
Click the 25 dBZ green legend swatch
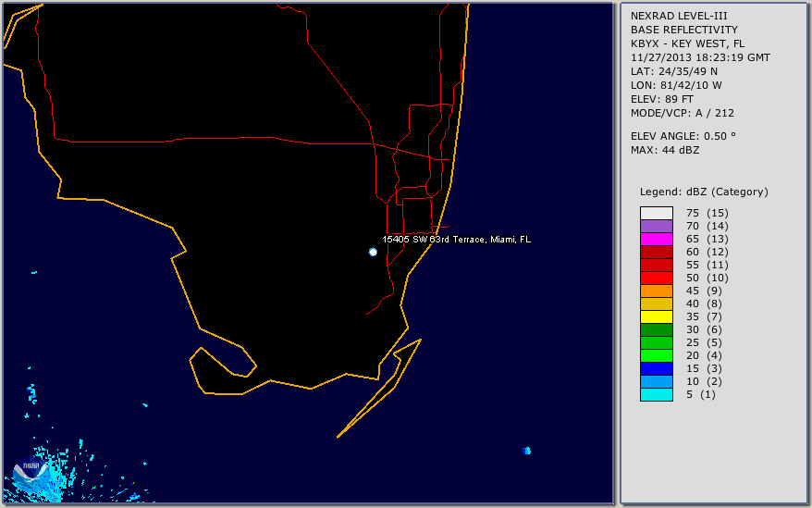coord(657,342)
